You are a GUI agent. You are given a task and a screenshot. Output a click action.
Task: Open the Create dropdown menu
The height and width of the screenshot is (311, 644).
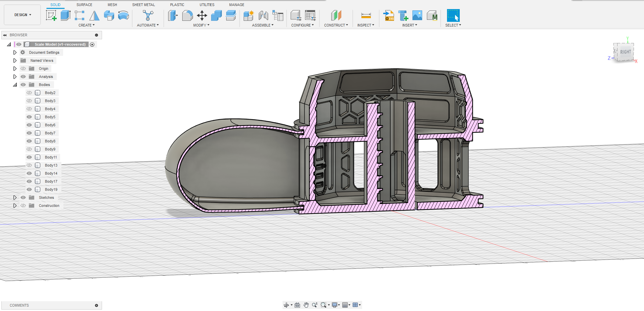(87, 25)
